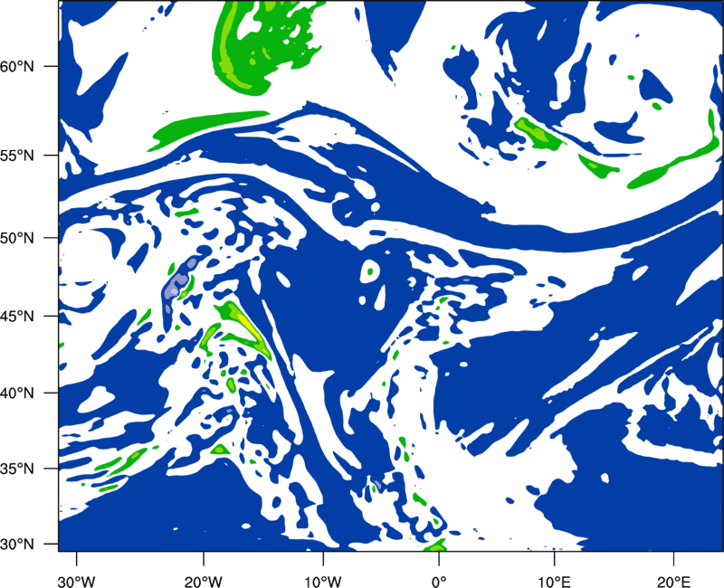Click the 20°E longitude label

(x=673, y=582)
